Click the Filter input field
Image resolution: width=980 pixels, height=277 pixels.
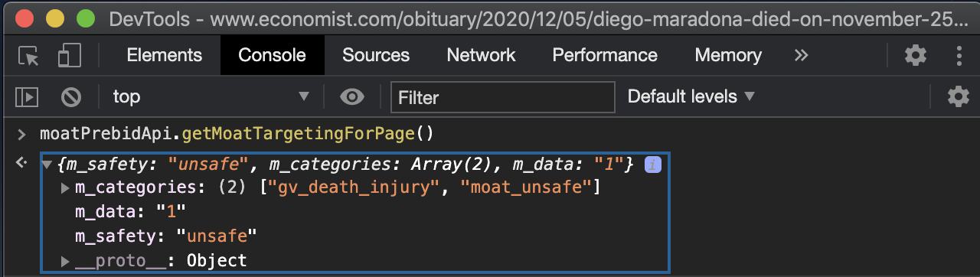[x=503, y=97]
